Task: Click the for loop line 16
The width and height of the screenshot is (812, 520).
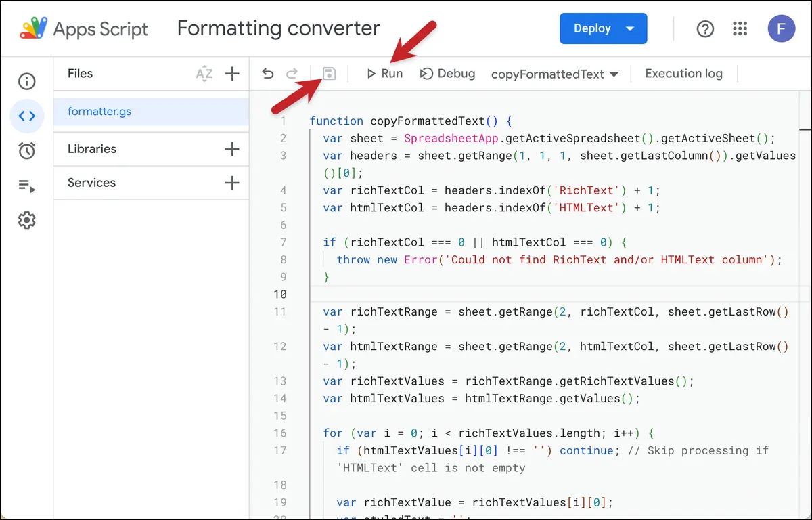Action: click(489, 433)
